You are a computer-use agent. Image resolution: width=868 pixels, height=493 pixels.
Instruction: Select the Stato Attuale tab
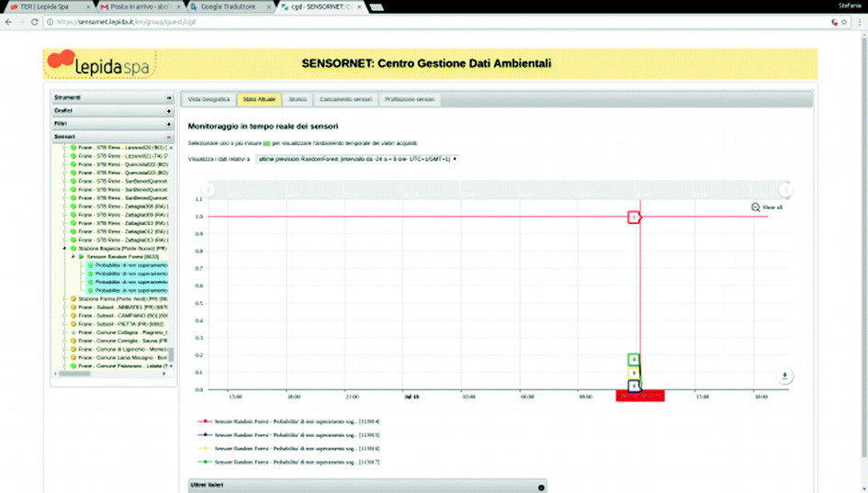pos(259,99)
